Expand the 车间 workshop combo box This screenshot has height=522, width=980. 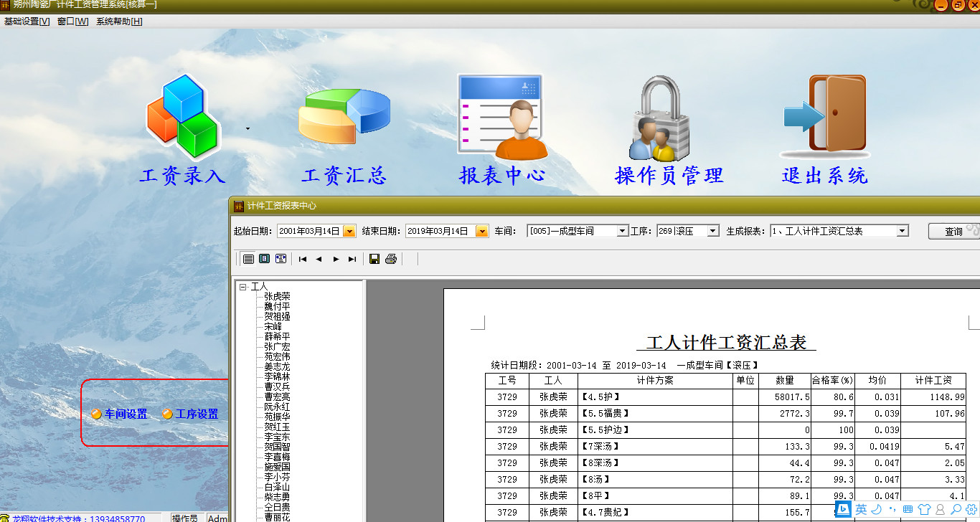(622, 231)
